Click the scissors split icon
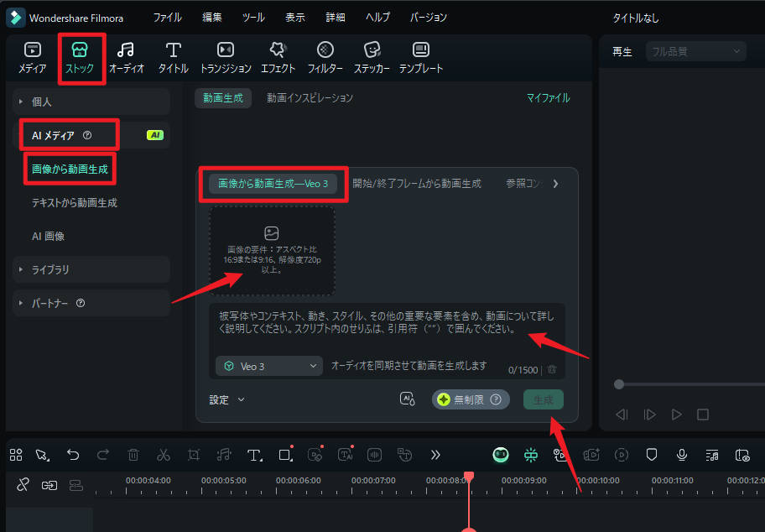Screen dimensions: 765x532 [164, 455]
